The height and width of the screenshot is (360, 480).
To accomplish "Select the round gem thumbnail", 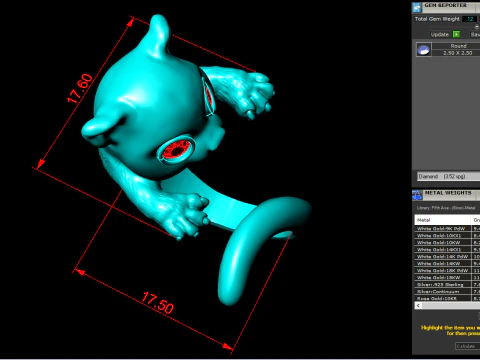I will pyautogui.click(x=424, y=50).
